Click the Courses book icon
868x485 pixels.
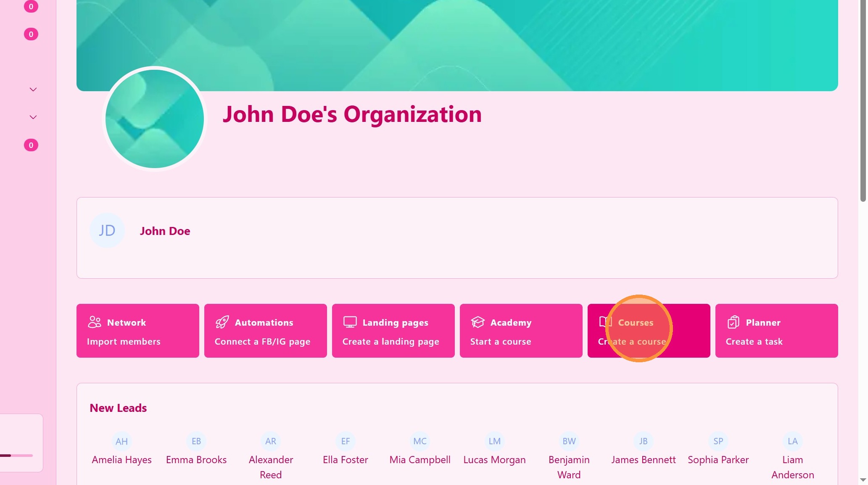[x=605, y=322]
